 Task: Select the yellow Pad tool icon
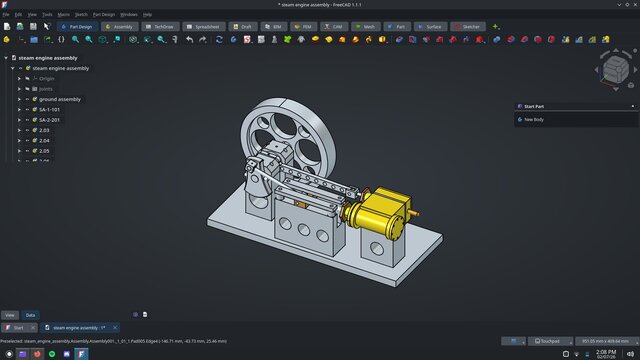click(315, 40)
